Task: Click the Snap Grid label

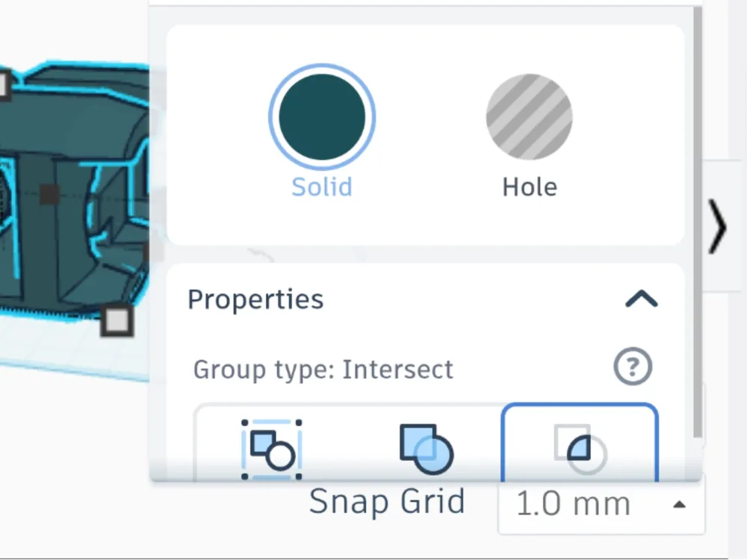Action: [x=387, y=502]
